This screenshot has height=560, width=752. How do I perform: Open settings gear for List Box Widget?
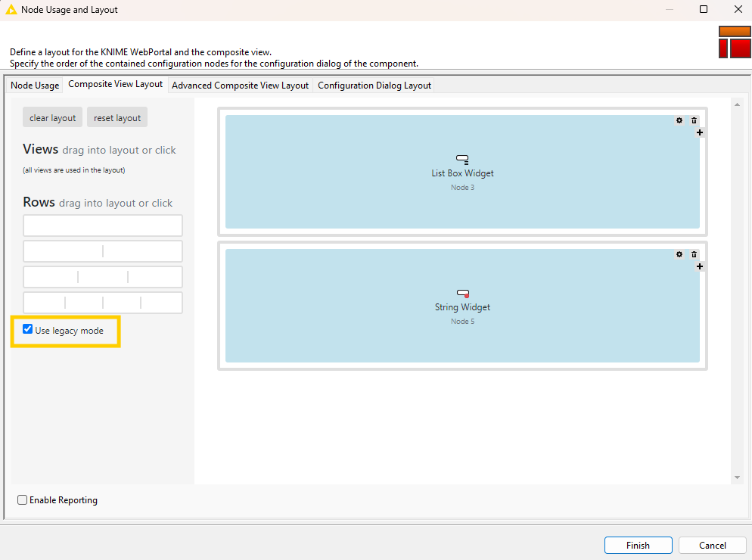[679, 120]
